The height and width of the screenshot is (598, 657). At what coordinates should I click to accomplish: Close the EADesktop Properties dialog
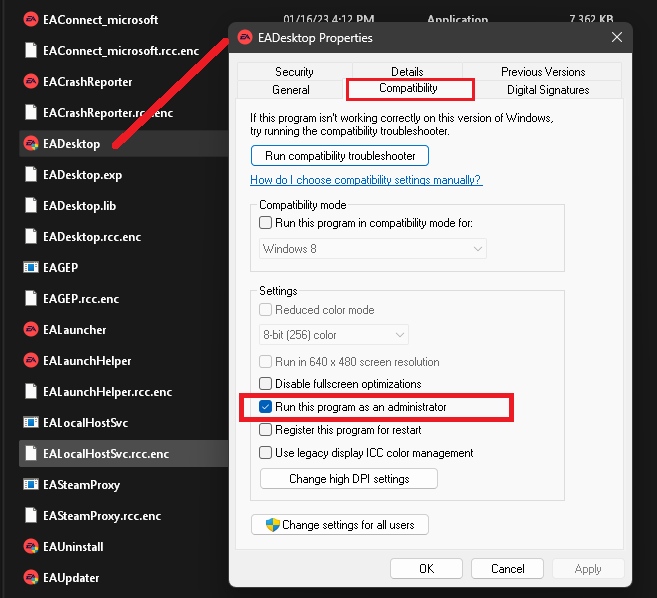point(616,37)
